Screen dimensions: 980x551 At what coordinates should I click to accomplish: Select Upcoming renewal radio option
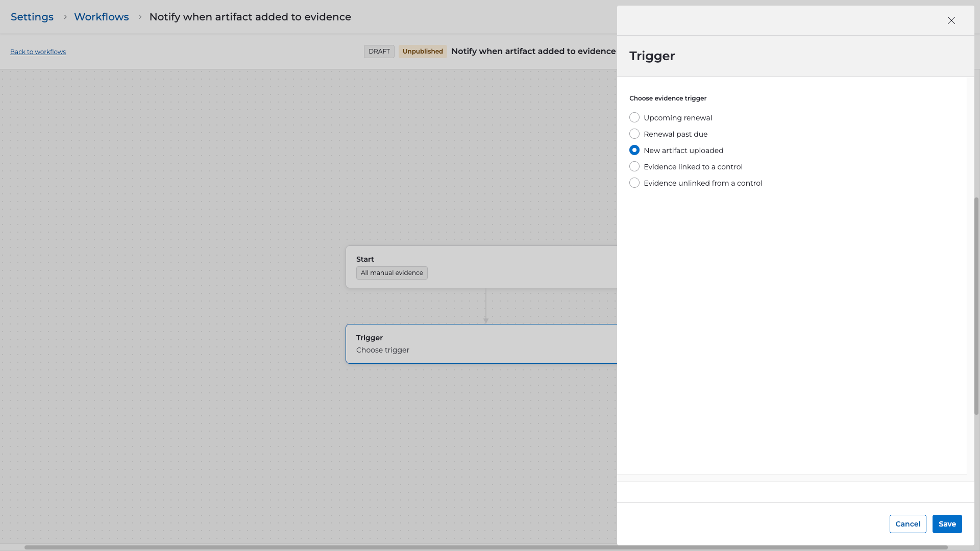click(x=634, y=118)
